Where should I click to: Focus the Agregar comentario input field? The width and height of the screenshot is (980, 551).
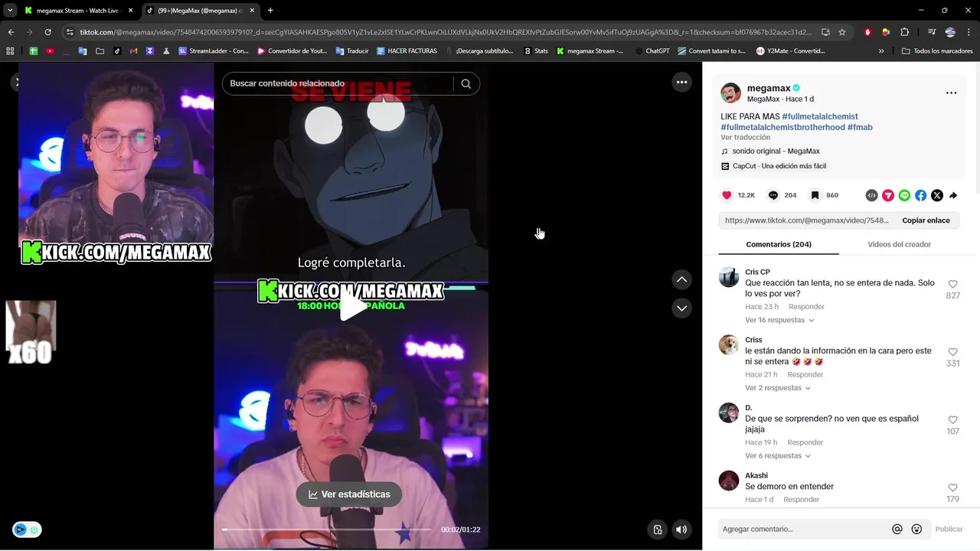tap(804, 529)
